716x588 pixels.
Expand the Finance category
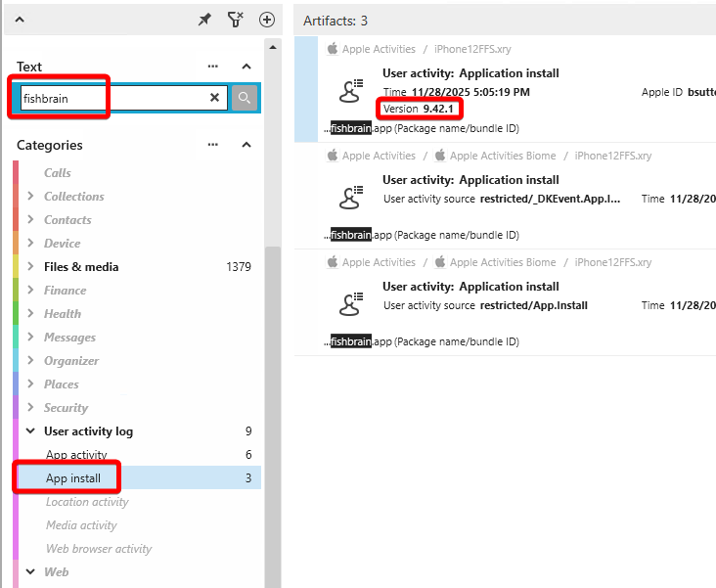click(30, 291)
